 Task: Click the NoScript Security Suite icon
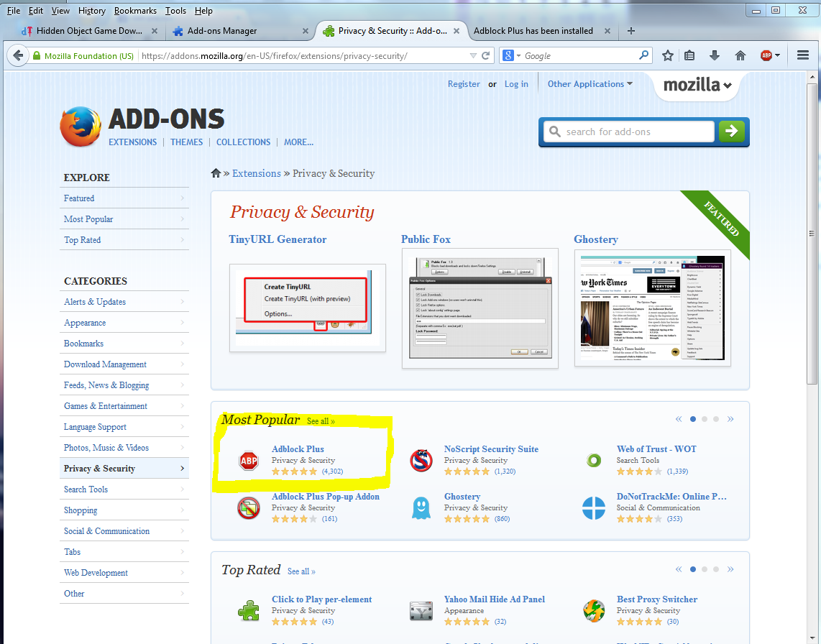(421, 461)
